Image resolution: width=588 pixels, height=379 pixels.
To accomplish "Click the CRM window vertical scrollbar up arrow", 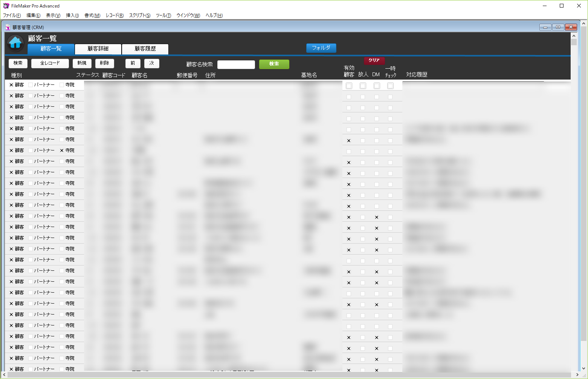I will coord(574,35).
